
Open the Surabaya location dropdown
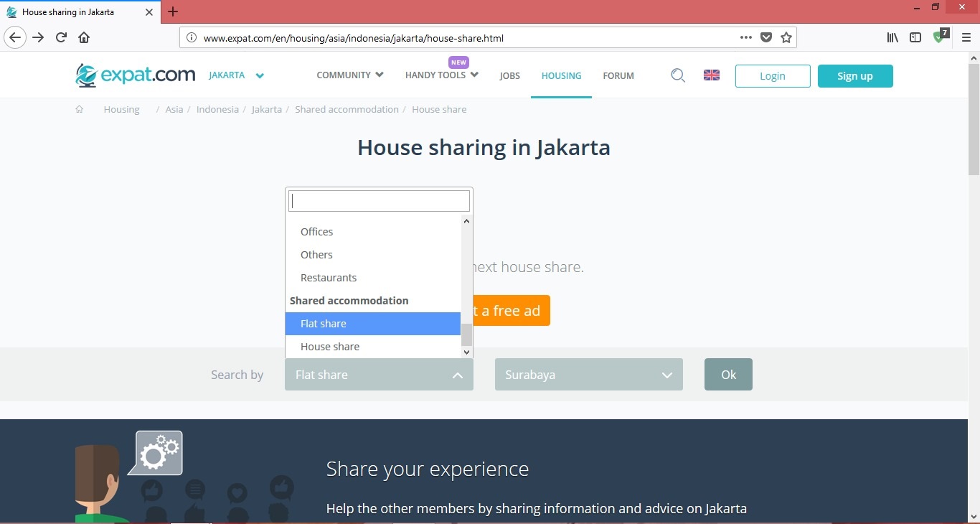(x=588, y=375)
